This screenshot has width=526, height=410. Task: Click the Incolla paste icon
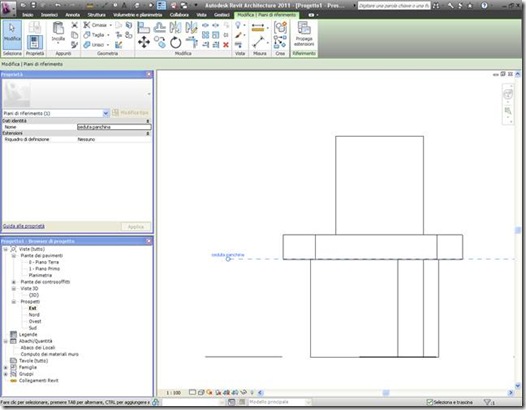58,32
